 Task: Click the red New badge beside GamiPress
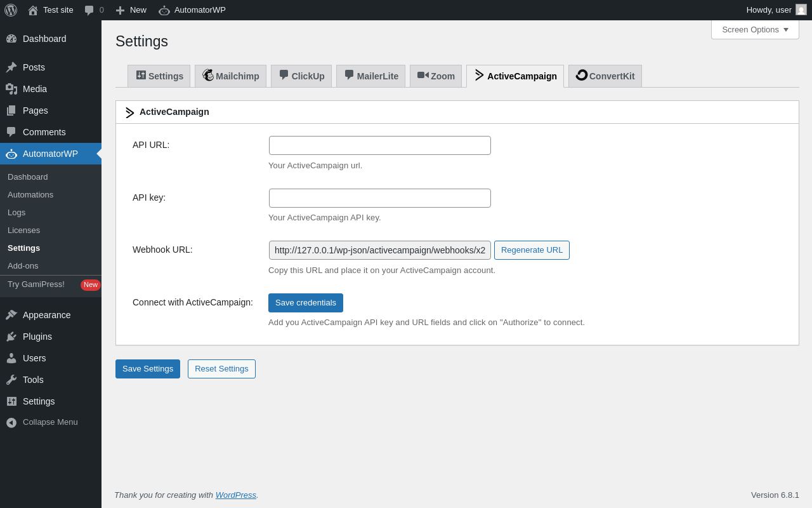91,284
